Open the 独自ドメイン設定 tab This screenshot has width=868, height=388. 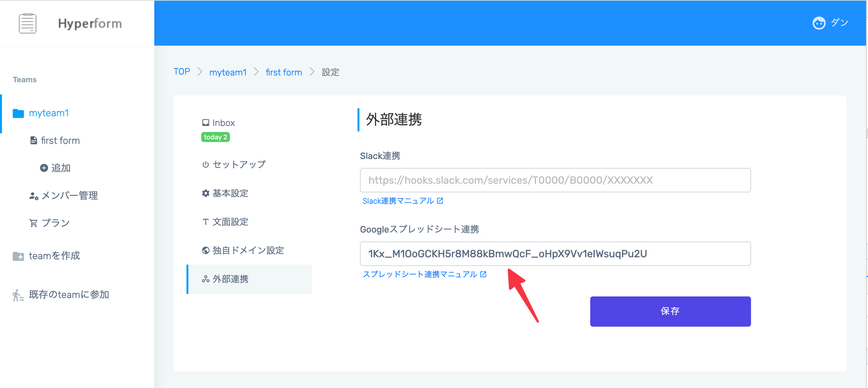(248, 250)
